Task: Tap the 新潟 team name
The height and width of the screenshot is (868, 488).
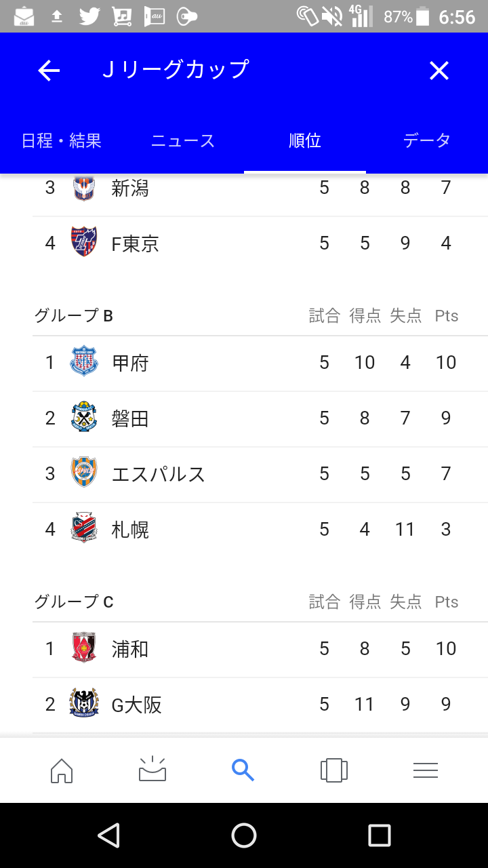Action: coord(130,188)
